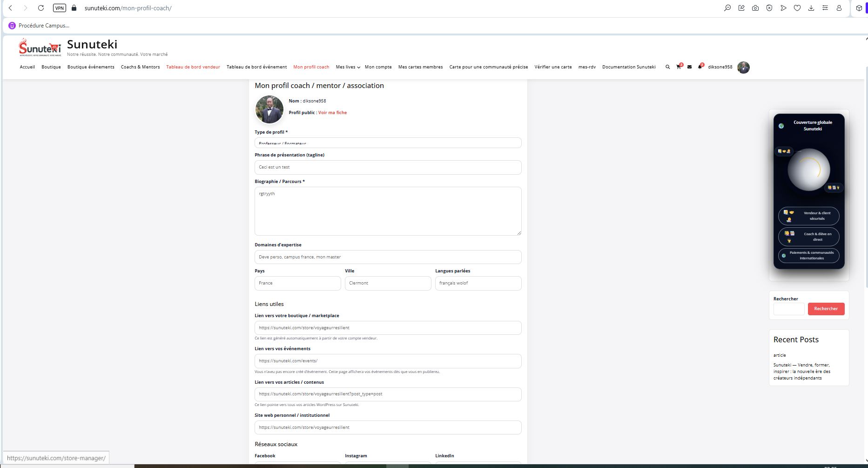Open the shopping cart icon
Screen dimensions: 868x468
[679, 67]
